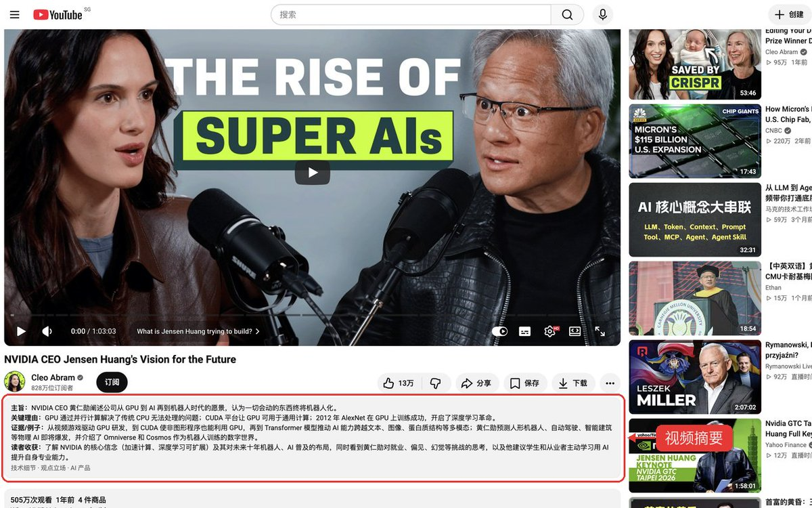Open Rymanowski Live channel link

tap(788, 366)
